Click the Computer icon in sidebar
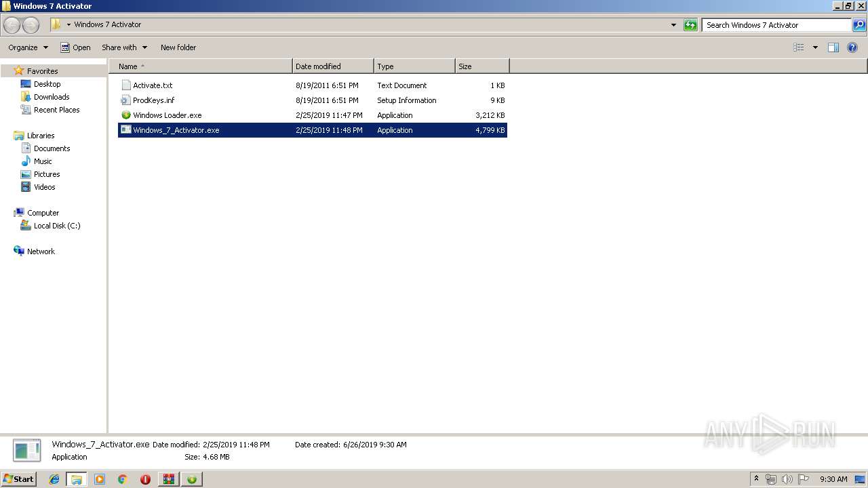 pos(19,213)
